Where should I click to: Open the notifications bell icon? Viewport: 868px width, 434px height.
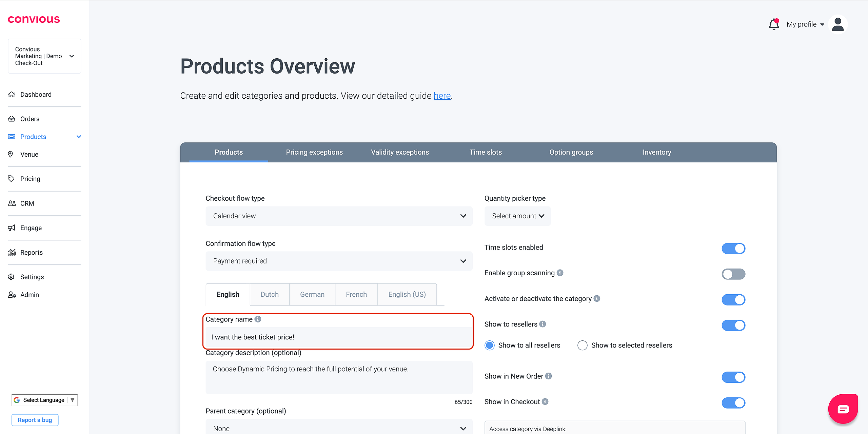774,24
